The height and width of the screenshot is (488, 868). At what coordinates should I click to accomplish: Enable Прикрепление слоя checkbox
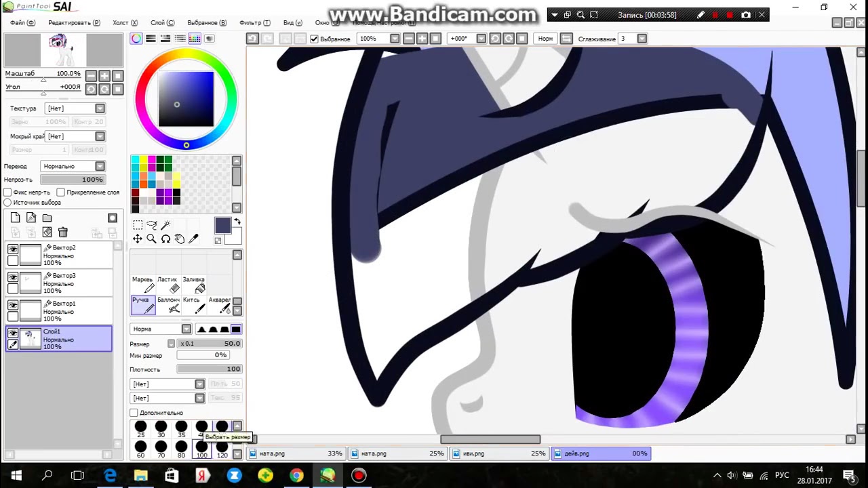pyautogui.click(x=60, y=192)
